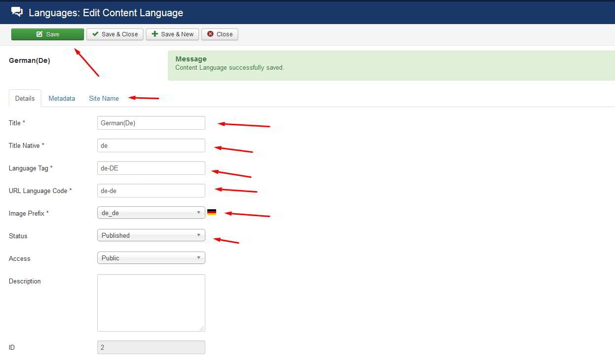Image resolution: width=615 pixels, height=364 pixels.
Task: Open the Site Name tab
Action: pyautogui.click(x=104, y=99)
